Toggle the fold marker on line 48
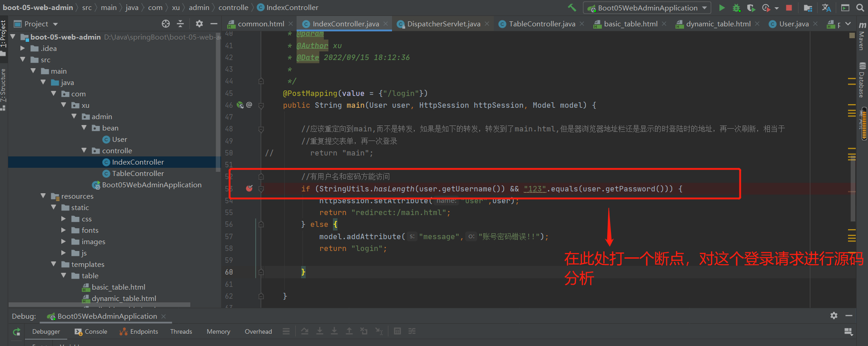868x346 pixels. 261,129
